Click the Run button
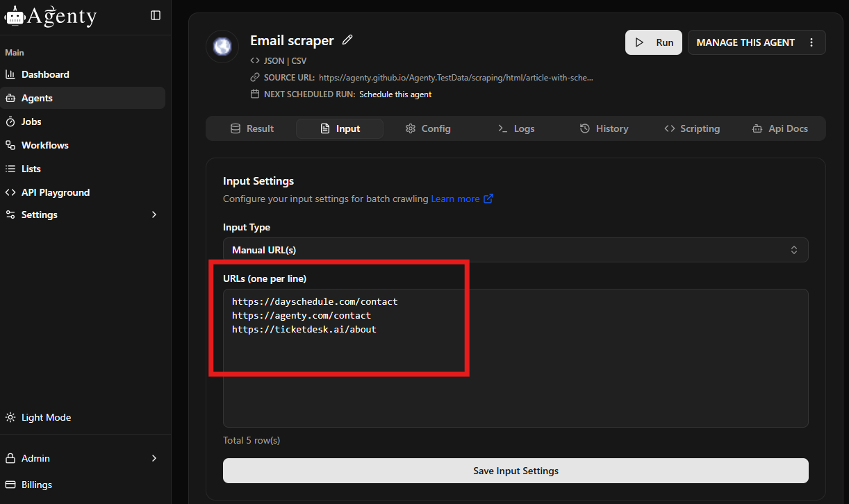Image resolution: width=849 pixels, height=504 pixels. point(653,42)
